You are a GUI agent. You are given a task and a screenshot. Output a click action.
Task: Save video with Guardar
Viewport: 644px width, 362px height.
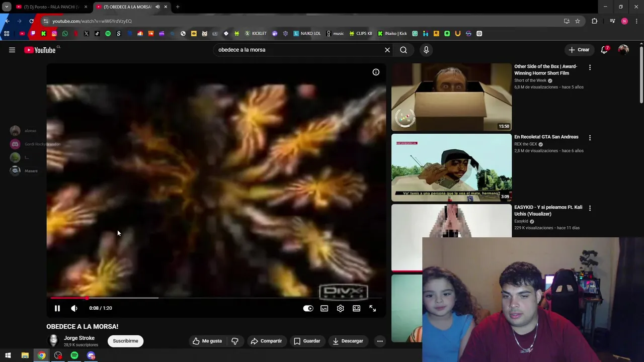[307, 341]
